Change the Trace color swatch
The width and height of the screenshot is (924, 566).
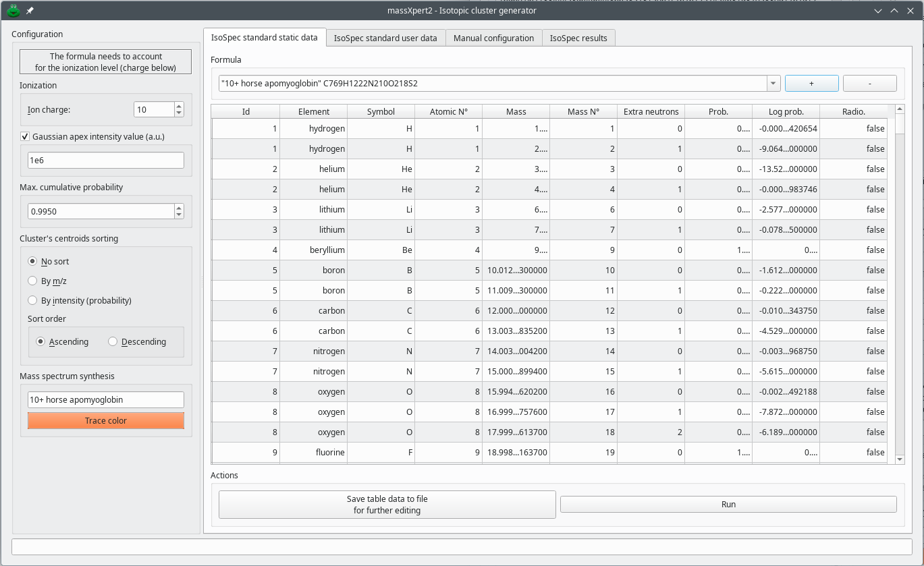coord(105,420)
